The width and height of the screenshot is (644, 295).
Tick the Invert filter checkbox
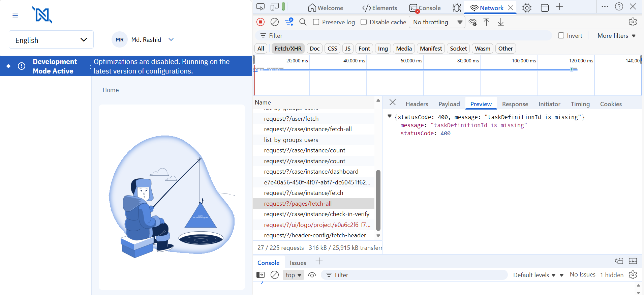point(561,35)
